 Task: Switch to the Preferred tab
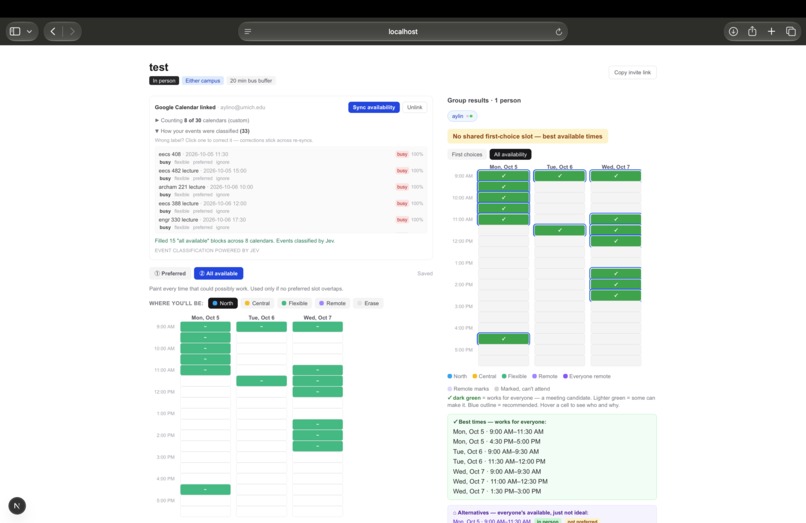click(x=170, y=274)
